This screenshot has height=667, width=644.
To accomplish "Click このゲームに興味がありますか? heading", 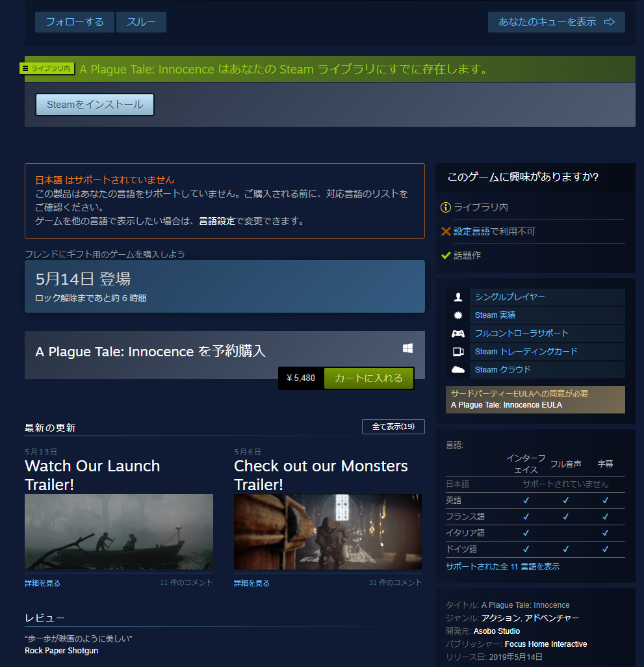I will [523, 177].
